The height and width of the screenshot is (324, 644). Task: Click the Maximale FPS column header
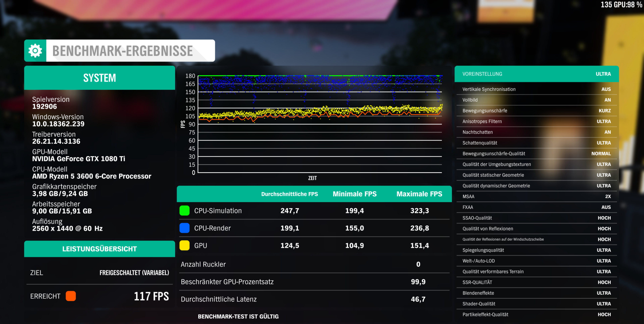pos(419,194)
